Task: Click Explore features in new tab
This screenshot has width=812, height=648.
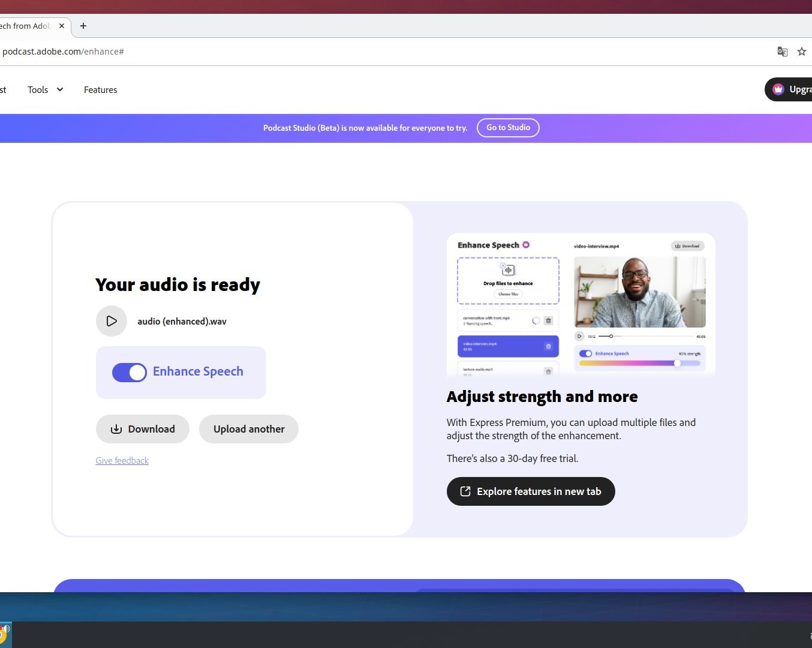Action: (x=531, y=491)
